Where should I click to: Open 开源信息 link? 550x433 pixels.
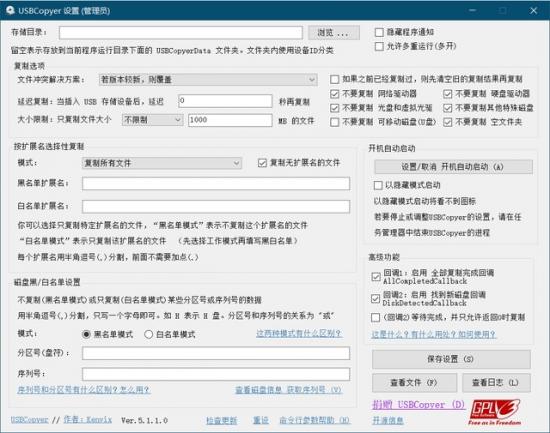click(x=388, y=420)
